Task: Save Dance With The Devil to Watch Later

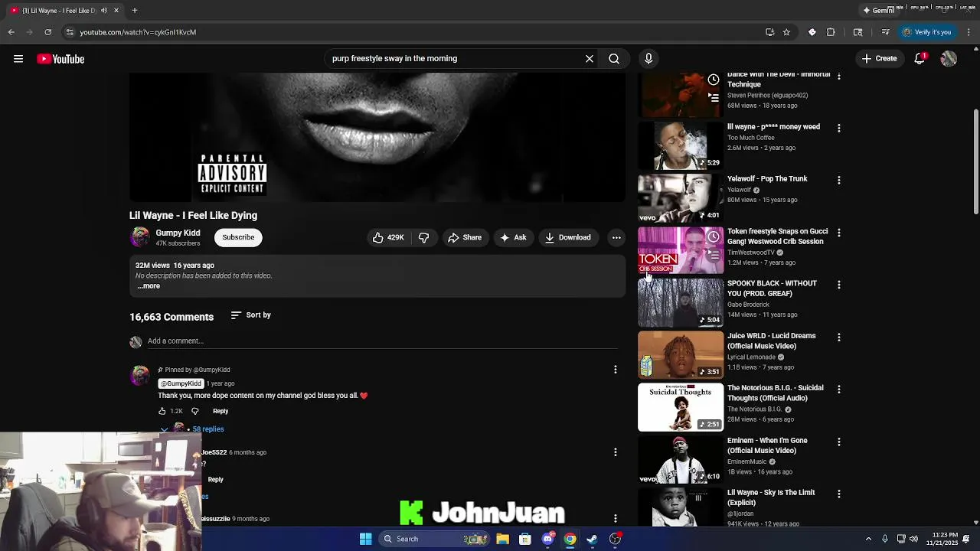Action: point(714,80)
